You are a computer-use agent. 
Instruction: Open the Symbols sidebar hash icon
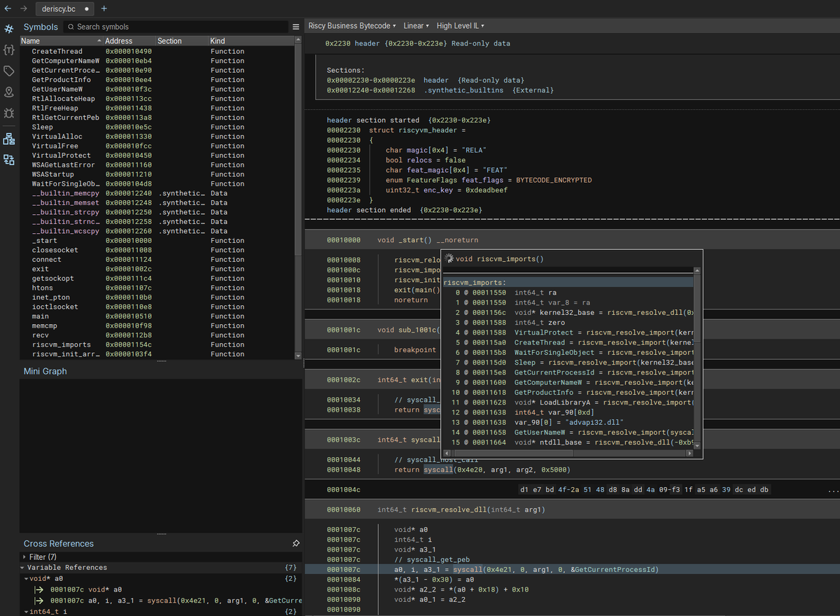9,29
